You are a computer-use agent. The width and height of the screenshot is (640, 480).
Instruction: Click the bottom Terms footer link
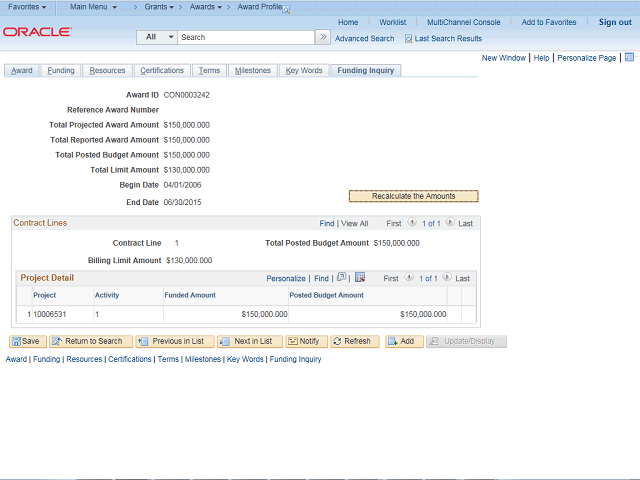click(x=168, y=359)
